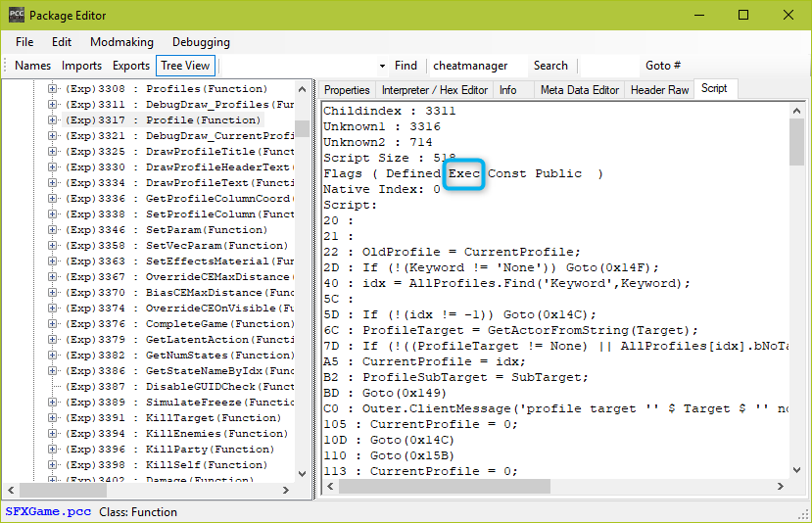This screenshot has height=523, width=812.
Task: Switch to the Properties tab
Action: pyautogui.click(x=347, y=89)
